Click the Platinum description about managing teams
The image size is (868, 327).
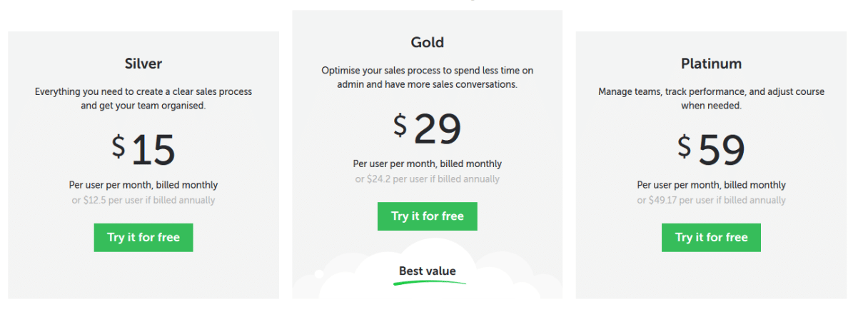coord(712,99)
